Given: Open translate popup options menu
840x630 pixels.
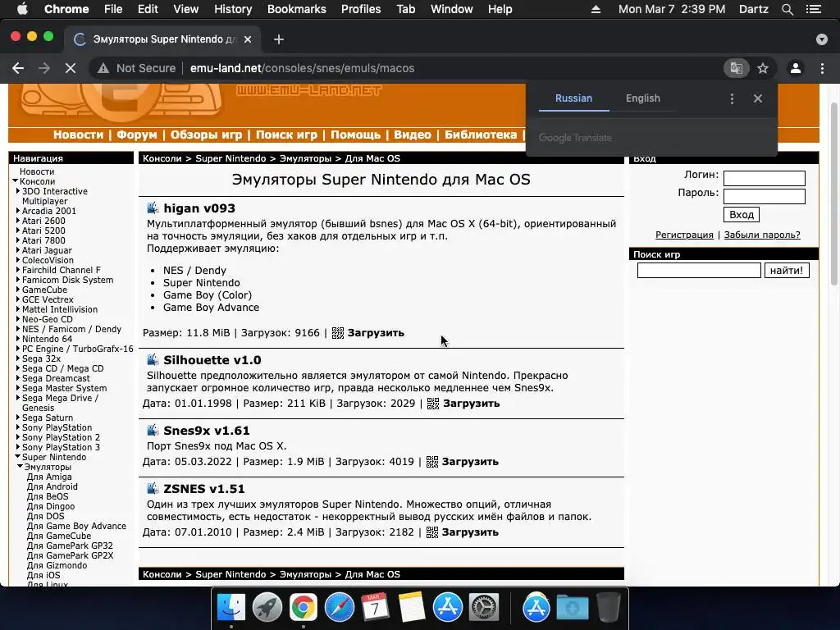Looking at the screenshot, I should click(732, 98).
